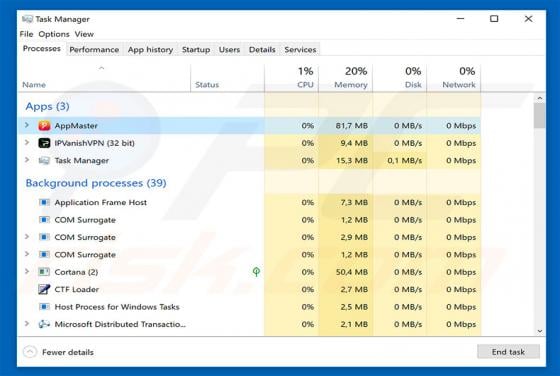Switch to the Startup tab

click(x=196, y=50)
